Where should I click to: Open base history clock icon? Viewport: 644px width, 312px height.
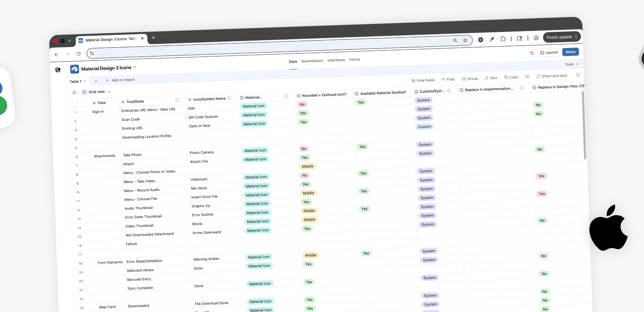[x=531, y=53]
